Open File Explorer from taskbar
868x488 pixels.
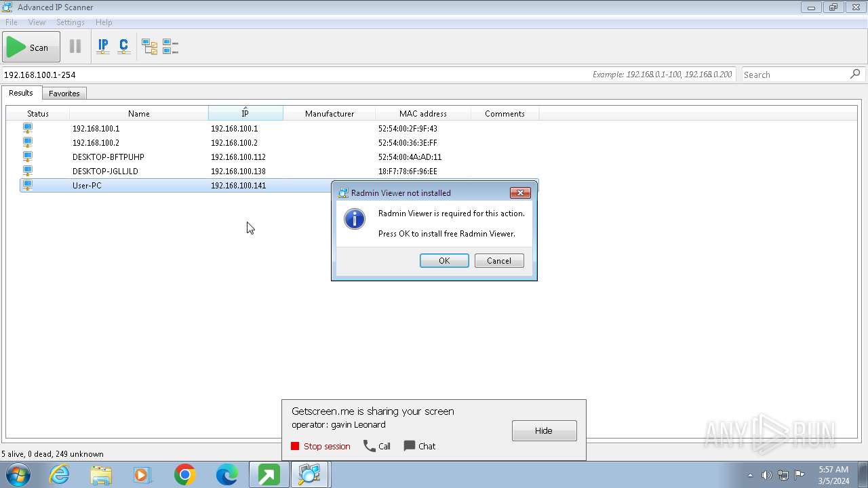101,474
